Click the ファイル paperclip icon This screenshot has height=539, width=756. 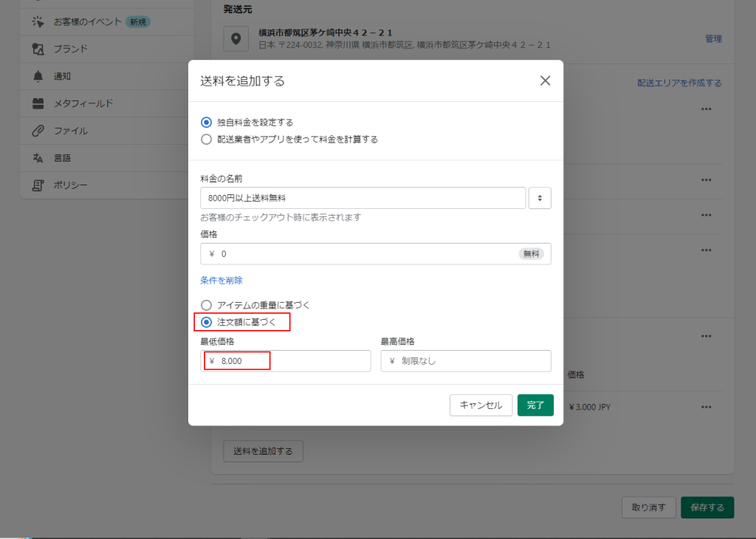point(38,131)
